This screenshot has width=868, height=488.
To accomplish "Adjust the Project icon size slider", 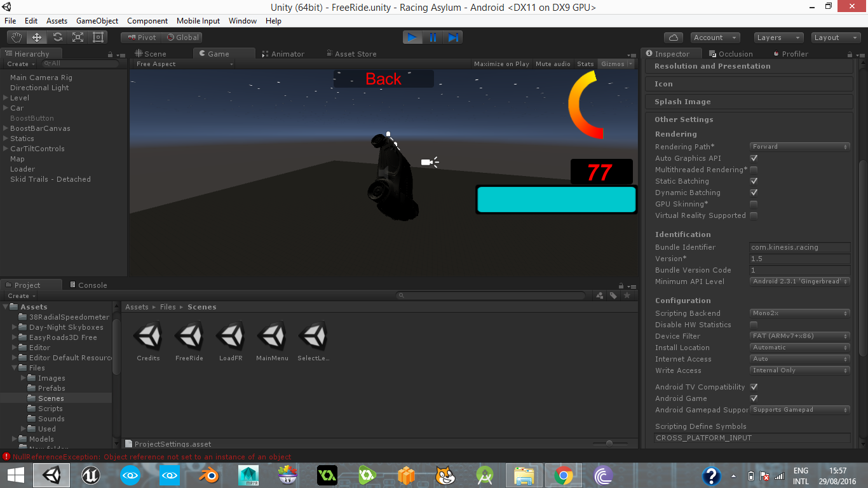I will [610, 444].
